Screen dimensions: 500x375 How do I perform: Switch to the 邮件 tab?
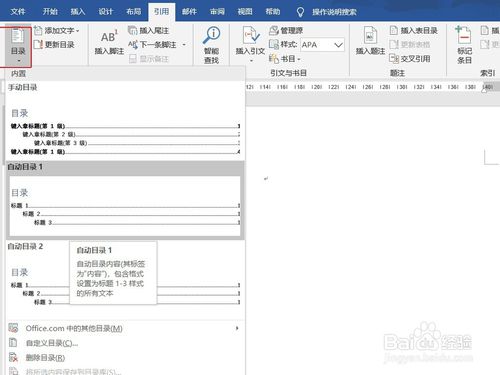(x=189, y=12)
